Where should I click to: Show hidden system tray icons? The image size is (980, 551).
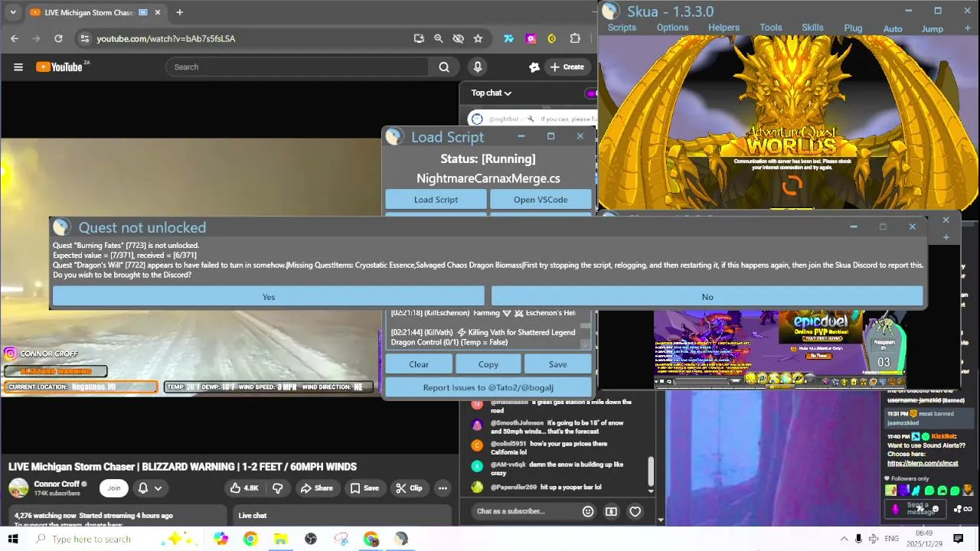tap(844, 539)
